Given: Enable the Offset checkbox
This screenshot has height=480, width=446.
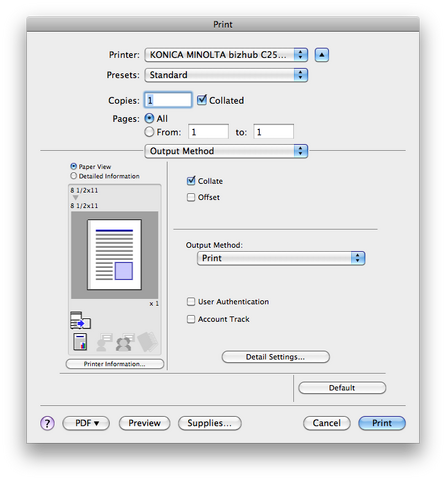Looking at the screenshot, I should coord(191,197).
